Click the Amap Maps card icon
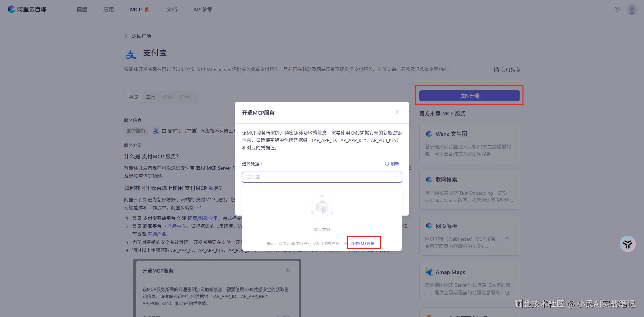 [429, 272]
